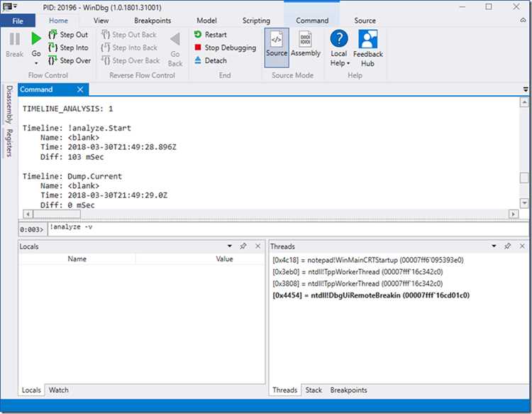This screenshot has width=532, height=414.
Task: Click the WinDbg app icon in title bar
Action: coord(7,6)
